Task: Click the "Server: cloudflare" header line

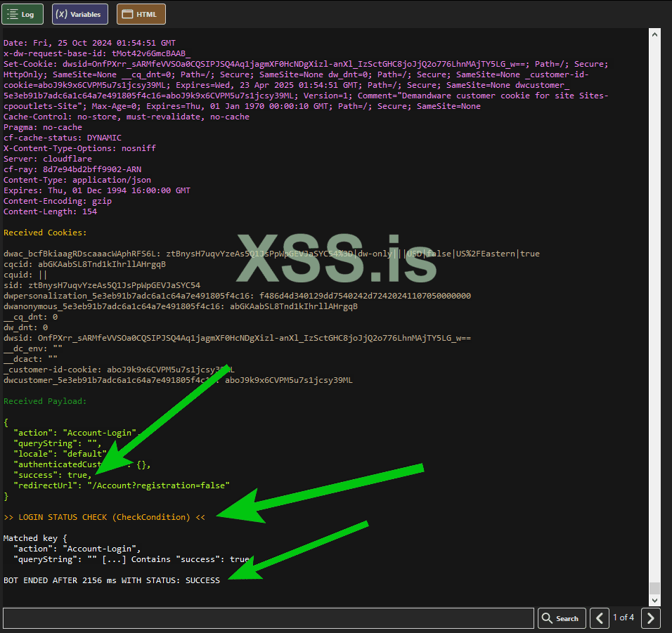Action: tap(48, 159)
